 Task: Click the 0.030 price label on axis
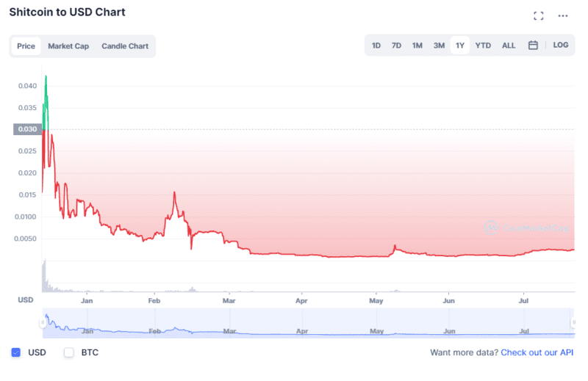coord(27,129)
